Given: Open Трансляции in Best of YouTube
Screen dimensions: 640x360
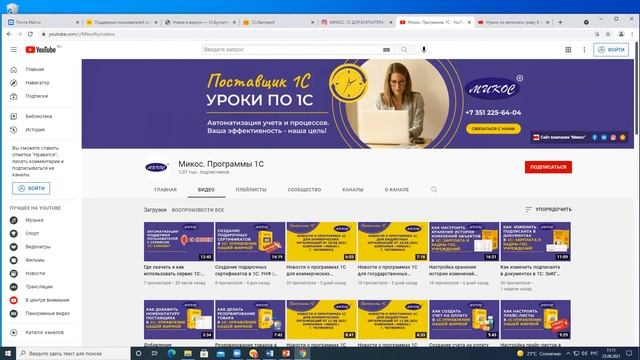Looking at the screenshot, I should 39,287.
